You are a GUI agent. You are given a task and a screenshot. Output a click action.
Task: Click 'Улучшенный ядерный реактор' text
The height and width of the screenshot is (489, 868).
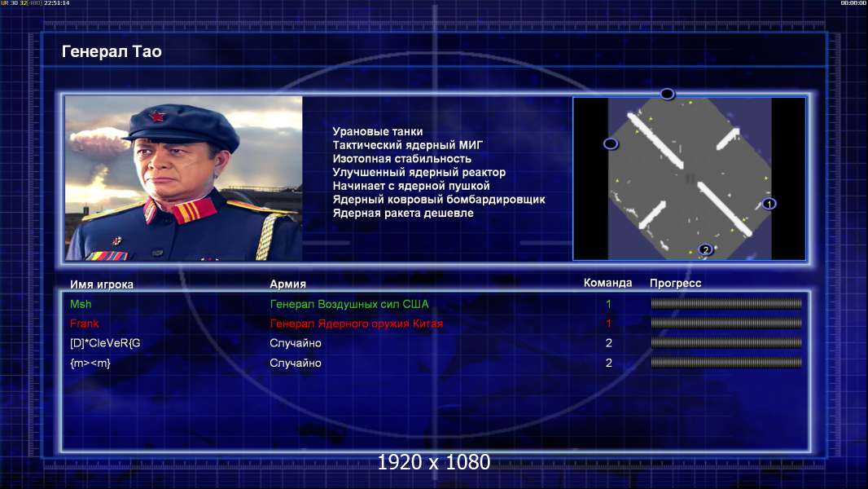(419, 172)
